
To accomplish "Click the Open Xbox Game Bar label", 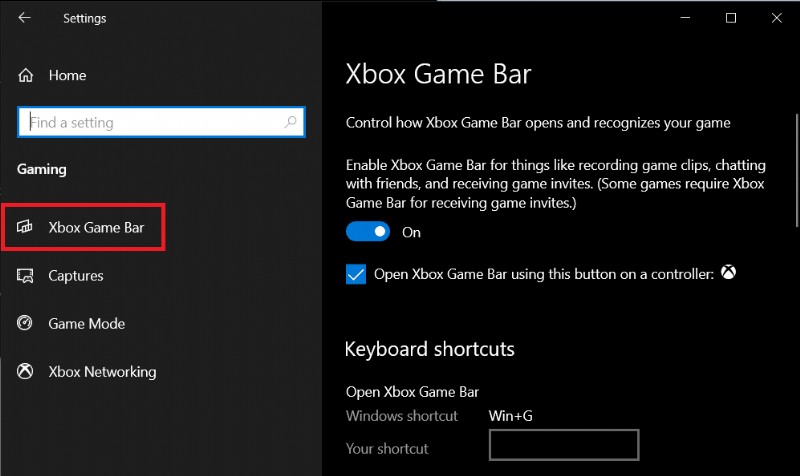I will pos(412,392).
